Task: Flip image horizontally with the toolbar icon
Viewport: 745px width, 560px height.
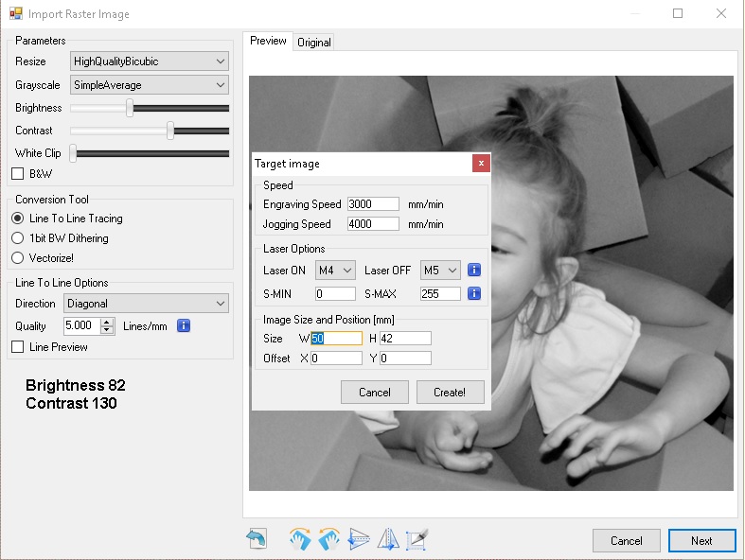Action: coord(388,539)
